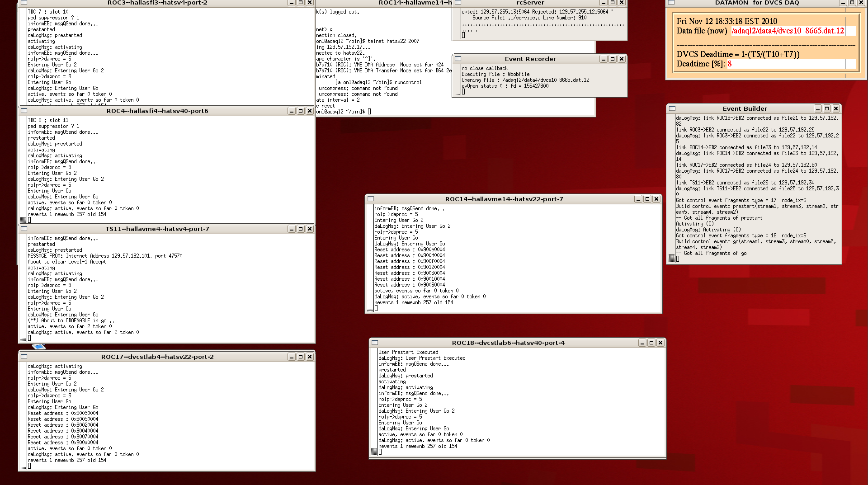
Task: Click the ROC18--dvcstlab6--hatsv40-port-4 title bar
Action: click(x=508, y=343)
